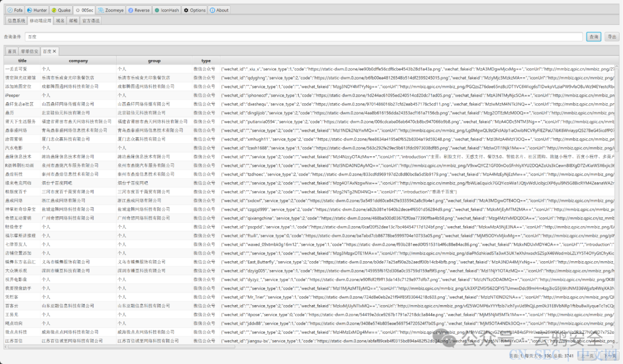The image size is (623, 364).
Task: Open the 邮箱 sub-tab
Action: (x=73, y=21)
